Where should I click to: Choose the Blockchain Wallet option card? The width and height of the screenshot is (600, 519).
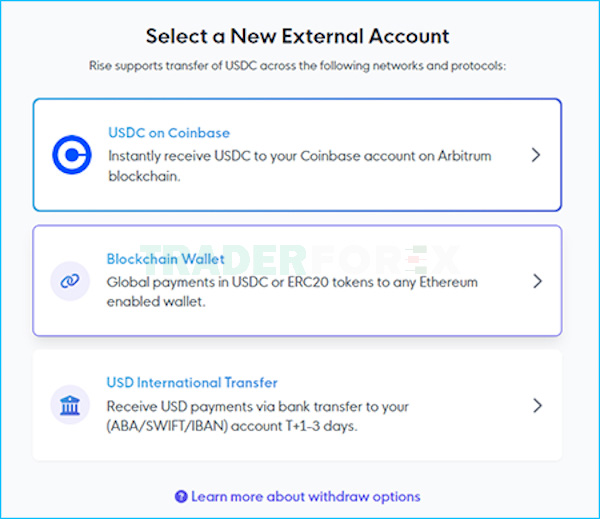tap(297, 281)
